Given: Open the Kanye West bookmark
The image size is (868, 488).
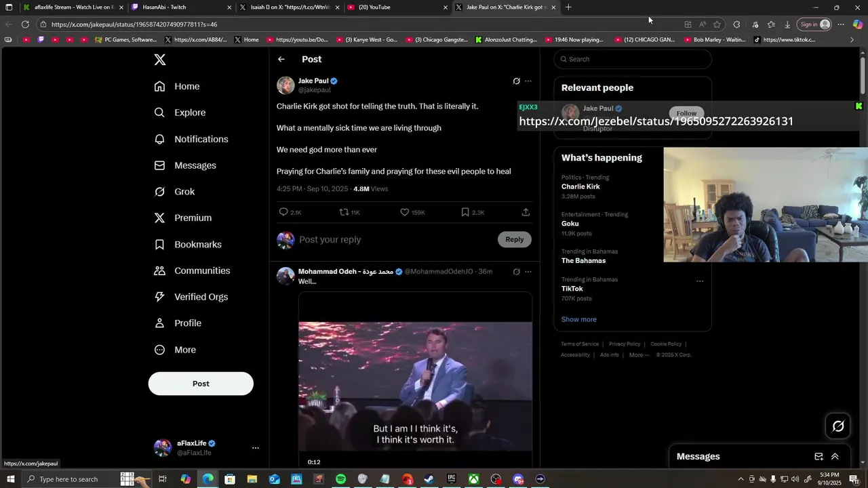Looking at the screenshot, I should 366,40.
